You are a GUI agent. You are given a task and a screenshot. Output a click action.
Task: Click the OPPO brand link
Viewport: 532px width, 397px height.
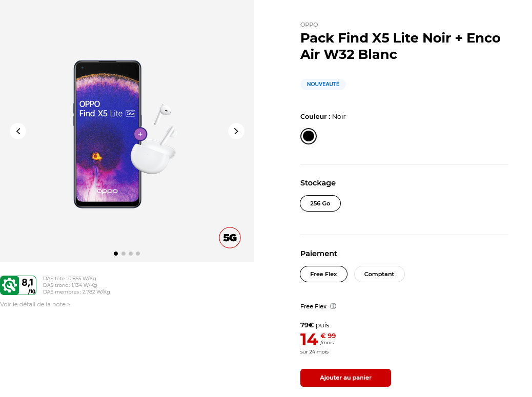309,25
